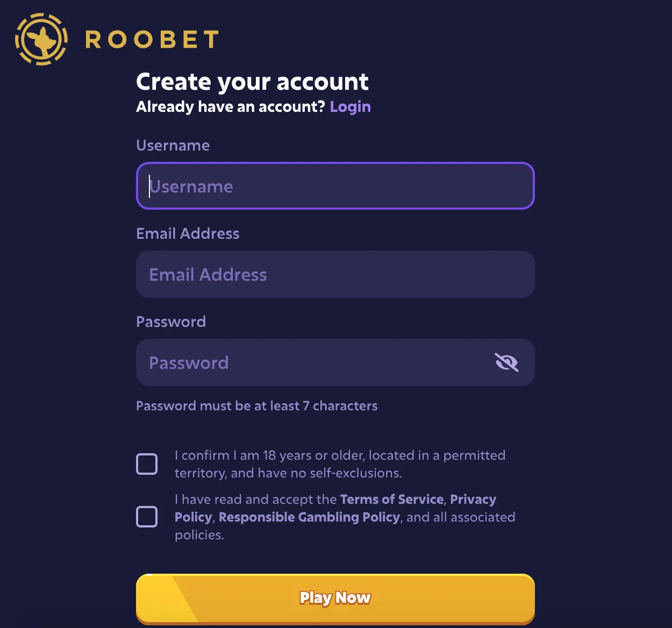Click the Username field label
The image size is (672, 628).
[x=173, y=145]
